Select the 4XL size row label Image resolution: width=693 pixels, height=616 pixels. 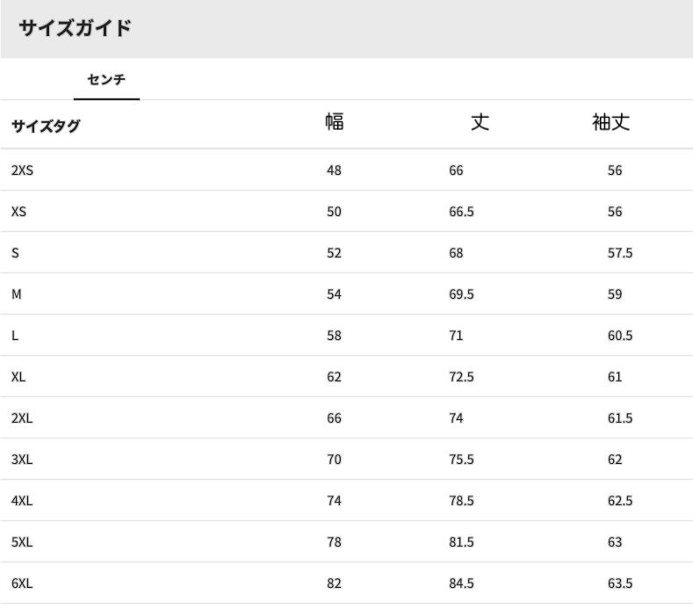22,501
